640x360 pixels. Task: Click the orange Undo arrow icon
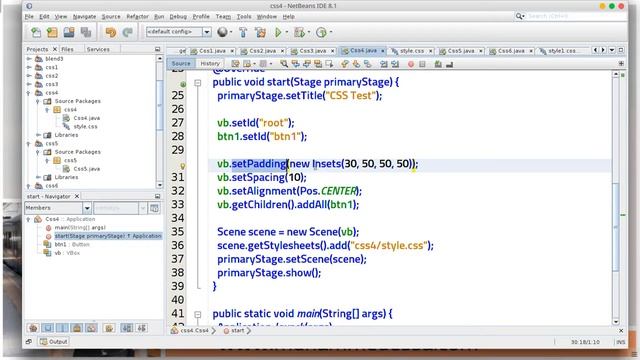click(111, 32)
